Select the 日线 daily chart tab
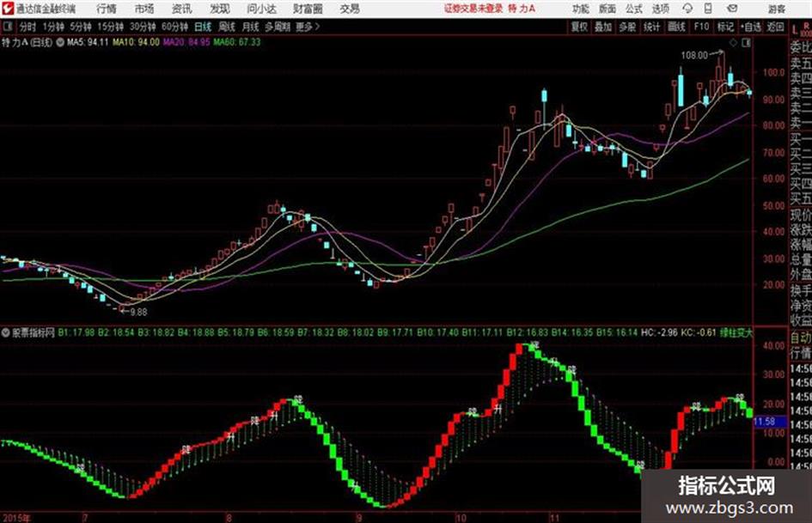 [203, 27]
